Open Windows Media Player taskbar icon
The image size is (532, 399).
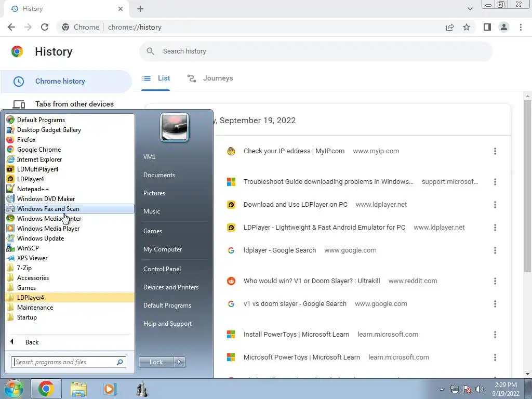point(109,389)
